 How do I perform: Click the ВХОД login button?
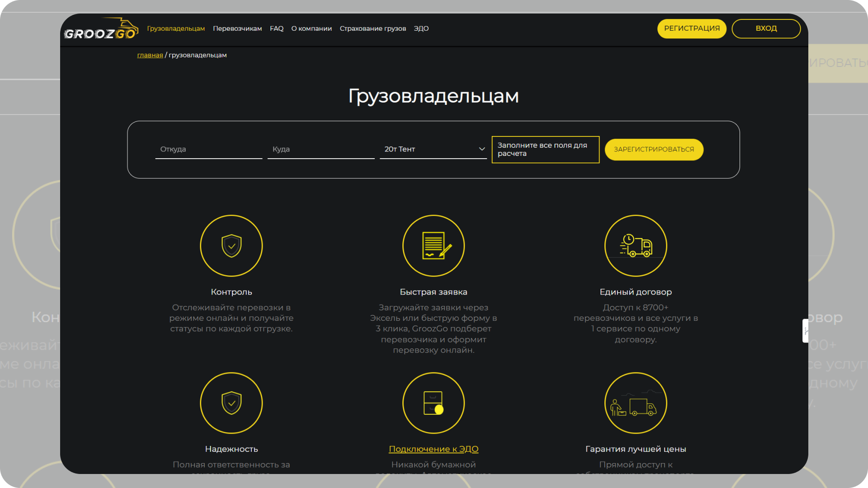pyautogui.click(x=766, y=28)
